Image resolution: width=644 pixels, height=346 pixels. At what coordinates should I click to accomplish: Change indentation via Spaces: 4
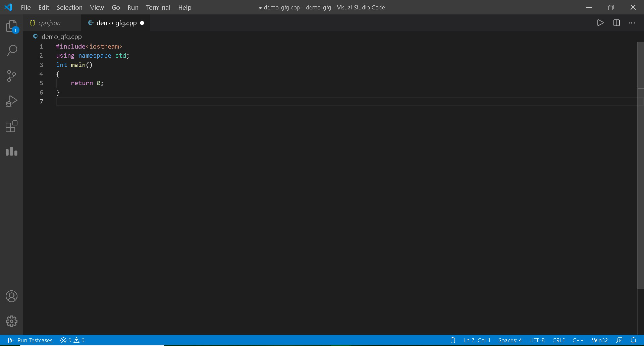click(510, 340)
